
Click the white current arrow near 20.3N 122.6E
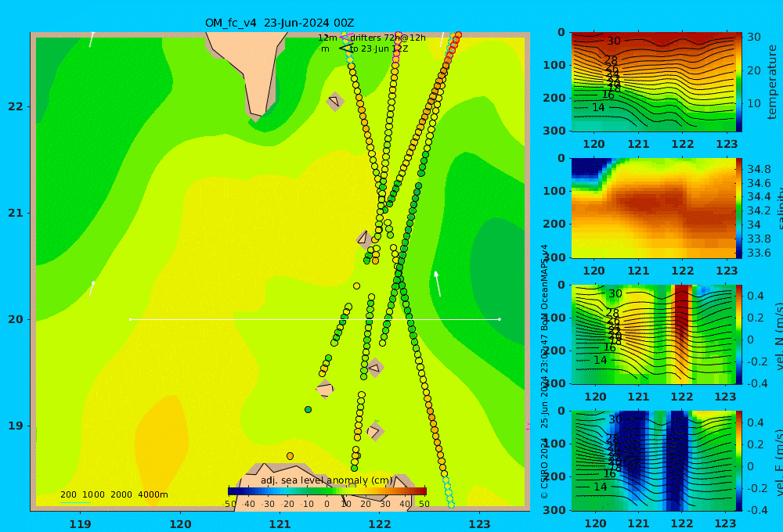[x=438, y=284]
